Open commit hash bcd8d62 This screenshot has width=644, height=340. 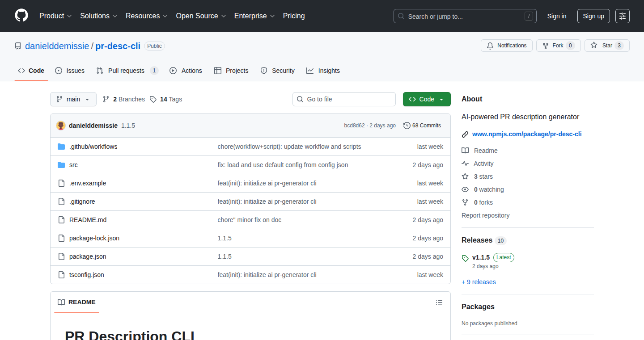[x=354, y=126]
